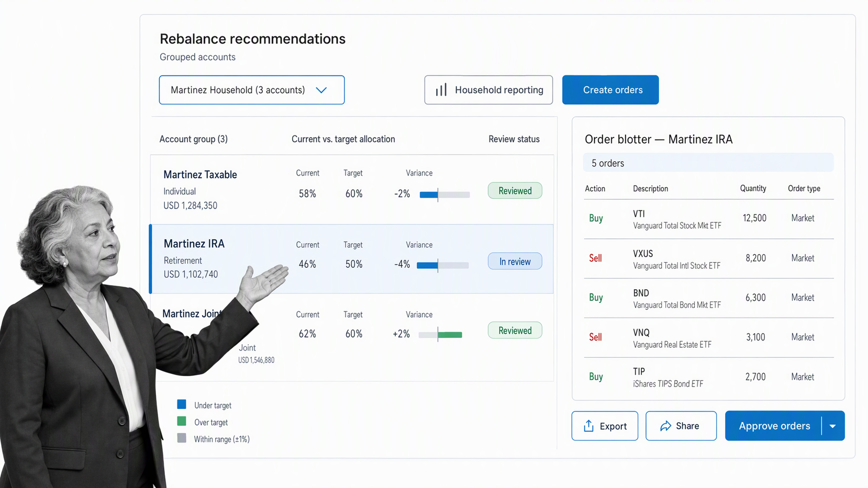Click USD 1,284,350 under Martinez Taxable
The image size is (868, 488).
190,206
